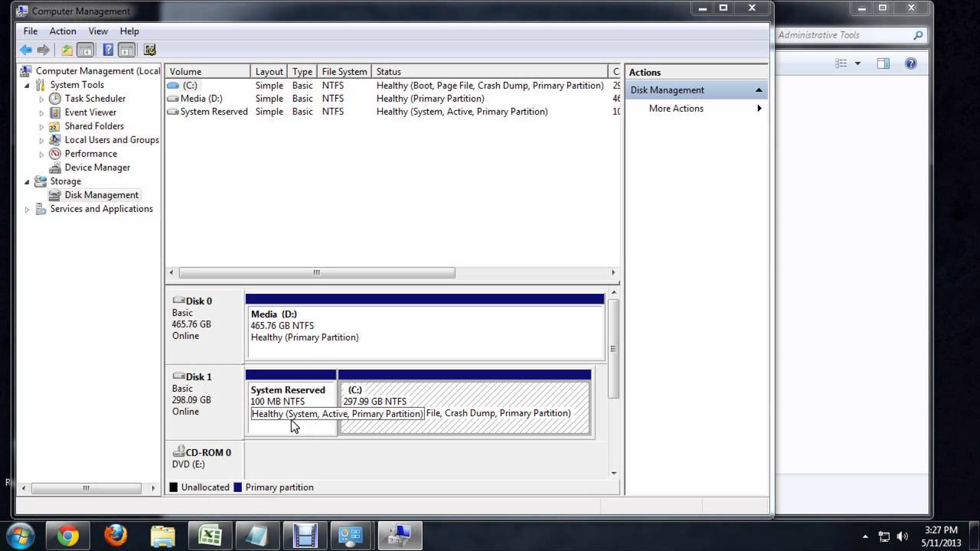Select Task Scheduler in the tree
This screenshot has width=980, height=551.
(95, 99)
